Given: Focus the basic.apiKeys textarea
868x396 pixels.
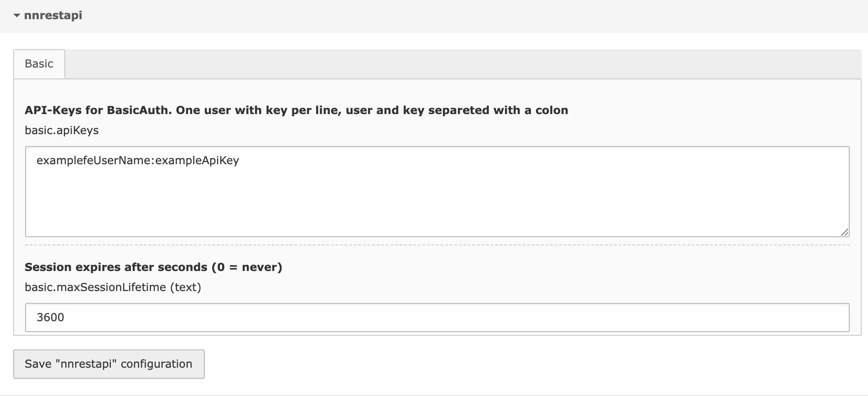Looking at the screenshot, I should pos(437,192).
